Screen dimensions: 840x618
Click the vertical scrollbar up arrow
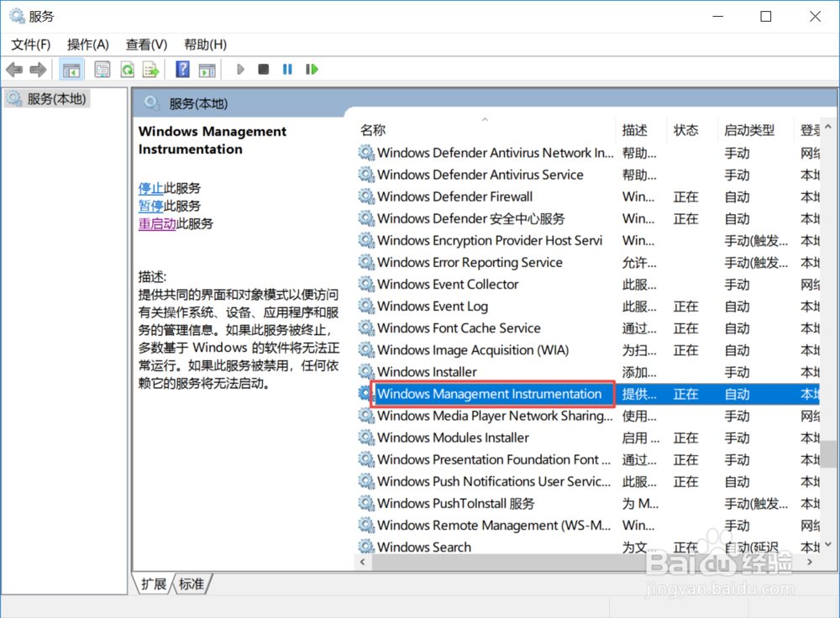[828, 127]
